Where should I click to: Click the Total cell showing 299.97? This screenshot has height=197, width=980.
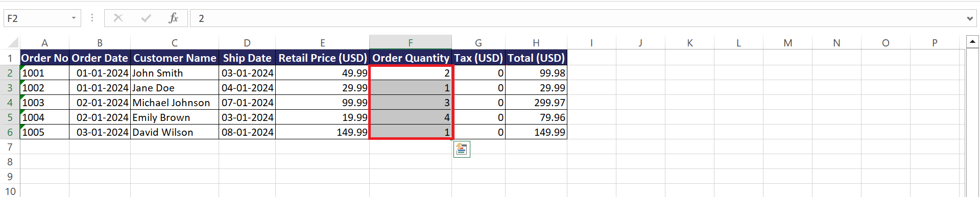536,103
